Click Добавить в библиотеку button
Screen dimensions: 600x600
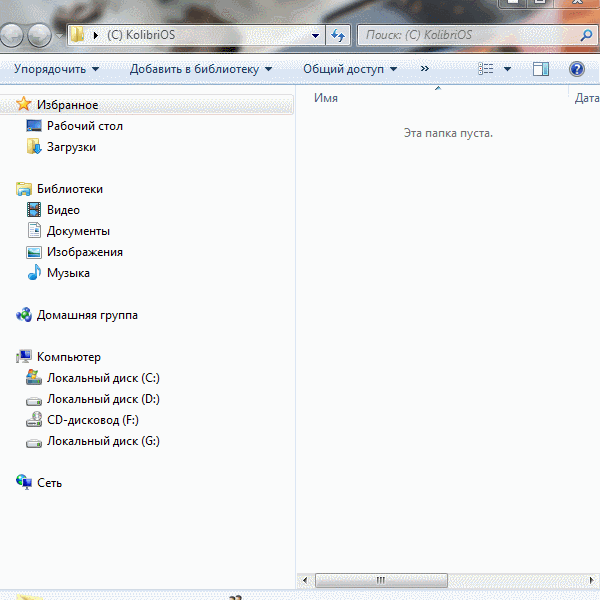click(201, 69)
